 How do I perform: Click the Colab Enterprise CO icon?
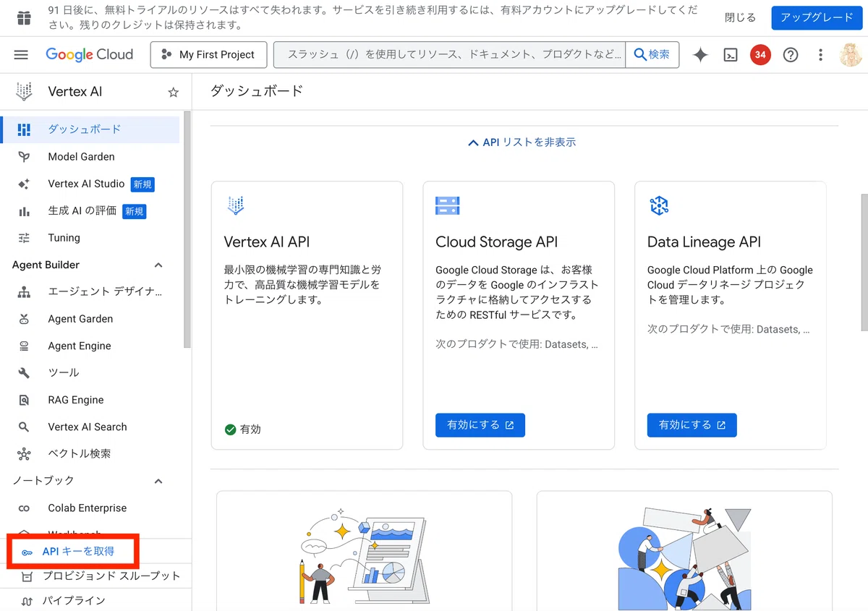tap(24, 508)
